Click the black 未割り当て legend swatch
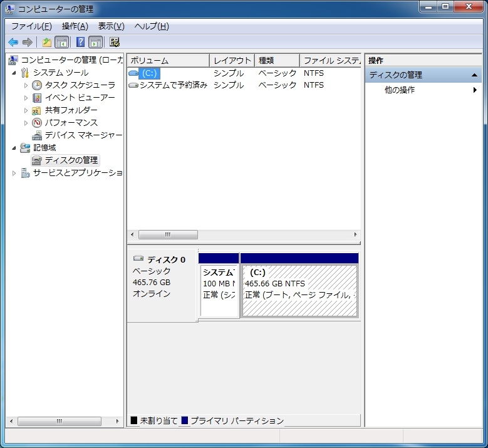Viewport: 488px width, 448px height. pyautogui.click(x=134, y=420)
